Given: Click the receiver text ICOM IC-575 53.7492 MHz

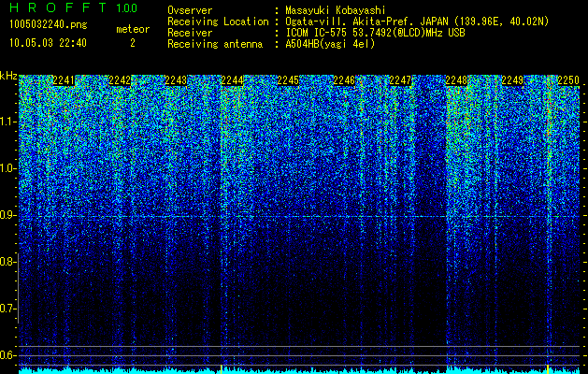Looking at the screenshot, I should point(375,33).
